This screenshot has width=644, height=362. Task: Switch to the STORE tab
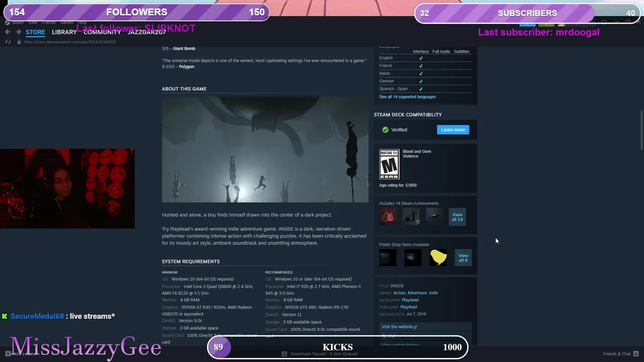coord(35,32)
